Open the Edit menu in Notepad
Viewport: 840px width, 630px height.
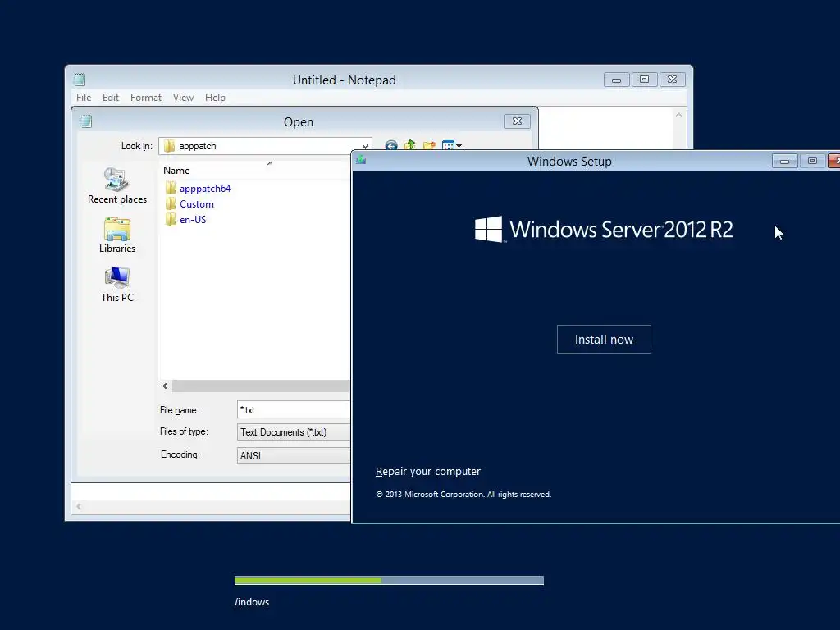[x=111, y=98]
